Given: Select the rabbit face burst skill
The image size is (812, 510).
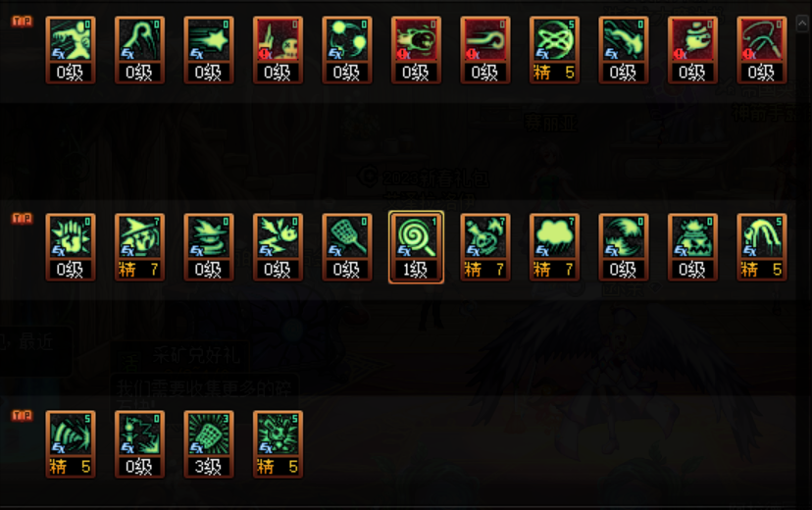Looking at the screenshot, I should click(x=278, y=444).
